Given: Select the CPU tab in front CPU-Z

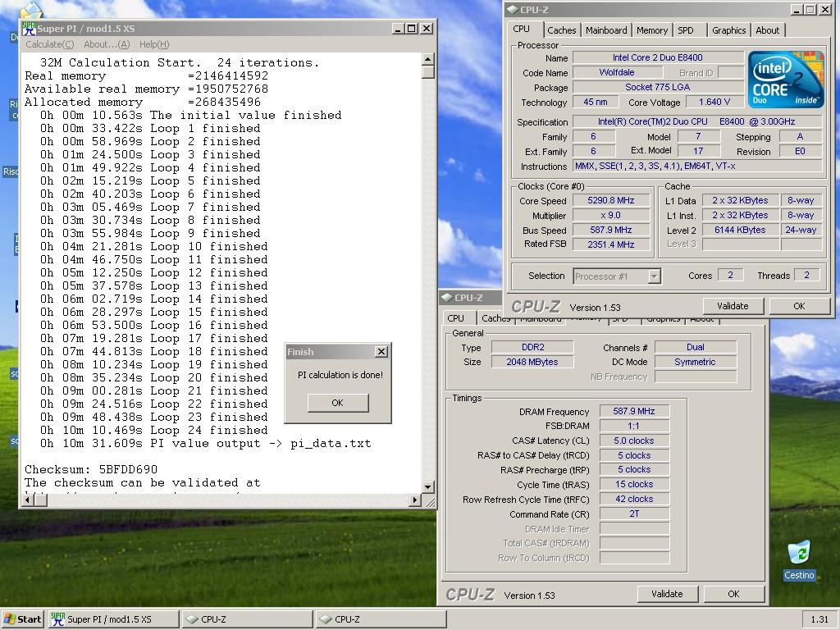Looking at the screenshot, I should click(521, 30).
